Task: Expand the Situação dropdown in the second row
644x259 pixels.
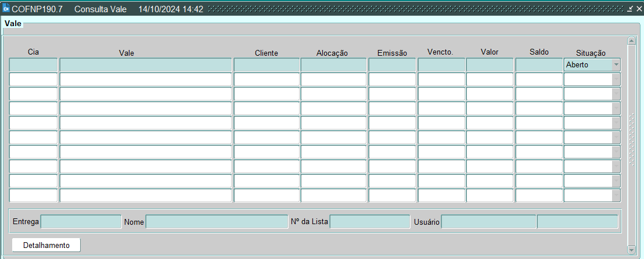Action: 616,80
